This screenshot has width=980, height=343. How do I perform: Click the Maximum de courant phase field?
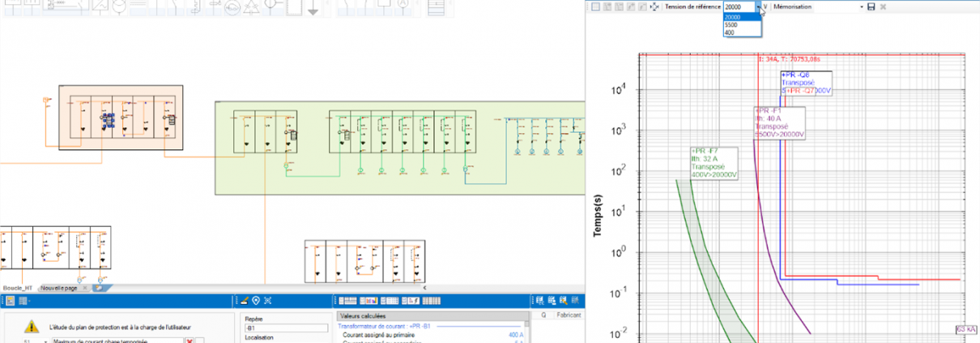117,341
